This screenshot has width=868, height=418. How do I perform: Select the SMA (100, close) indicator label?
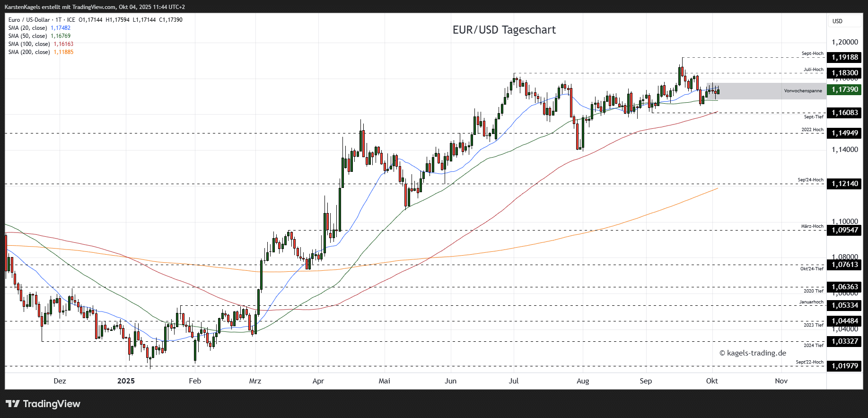coord(29,44)
